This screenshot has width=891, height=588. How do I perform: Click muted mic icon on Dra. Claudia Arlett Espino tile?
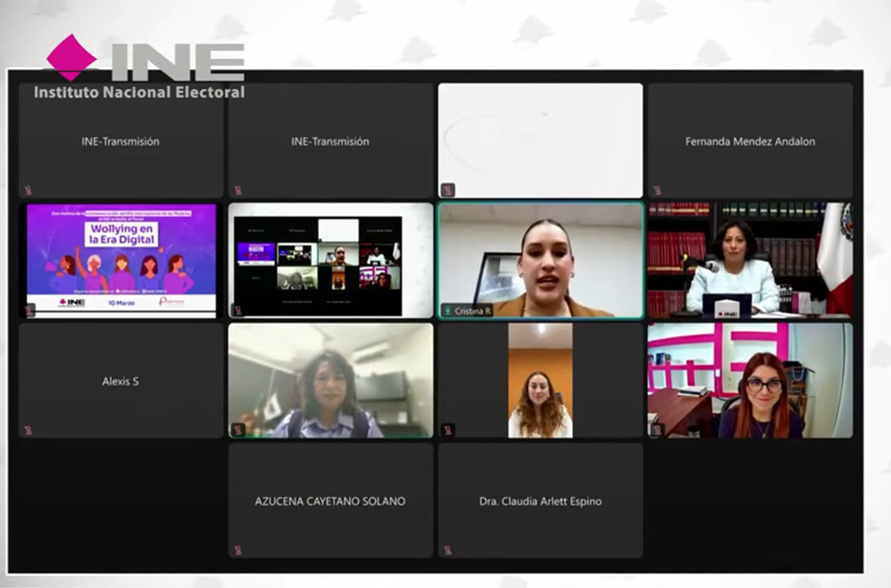[447, 550]
